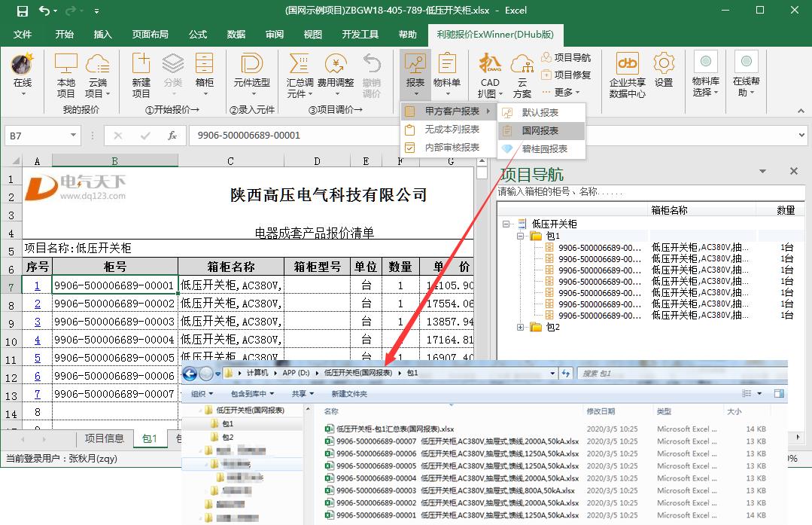Screen dimensions: 812x525
Task: Click the Save icon in title bar
Action: pyautogui.click(x=23, y=11)
